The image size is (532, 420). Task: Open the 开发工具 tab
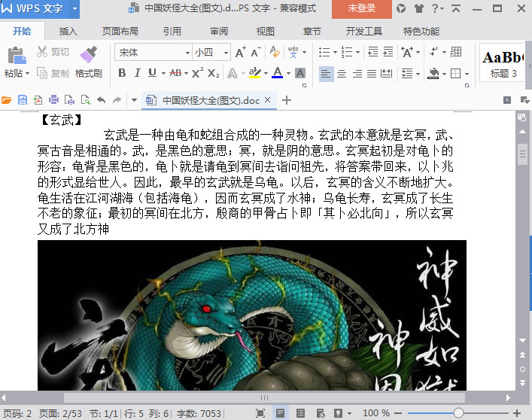pos(364,31)
